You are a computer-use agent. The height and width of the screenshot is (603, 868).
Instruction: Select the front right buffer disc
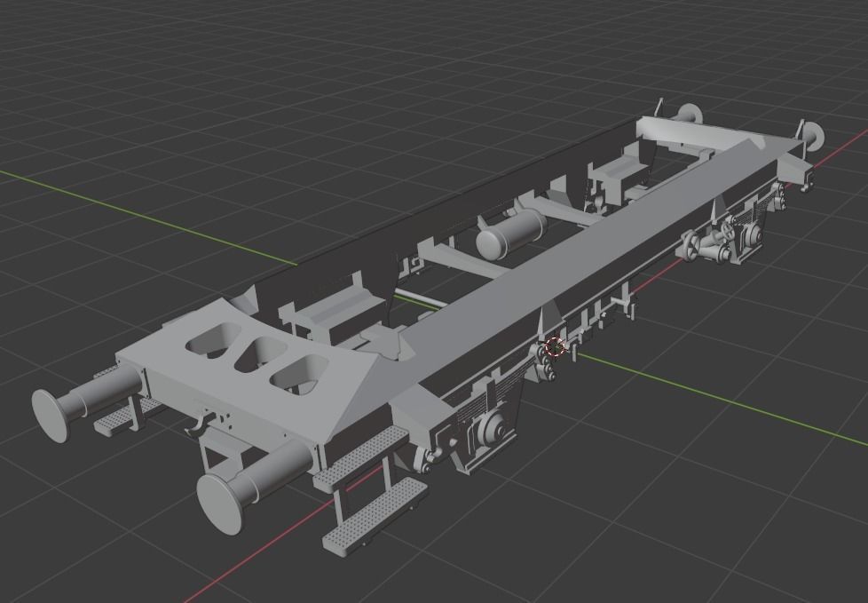pyautogui.click(x=220, y=504)
